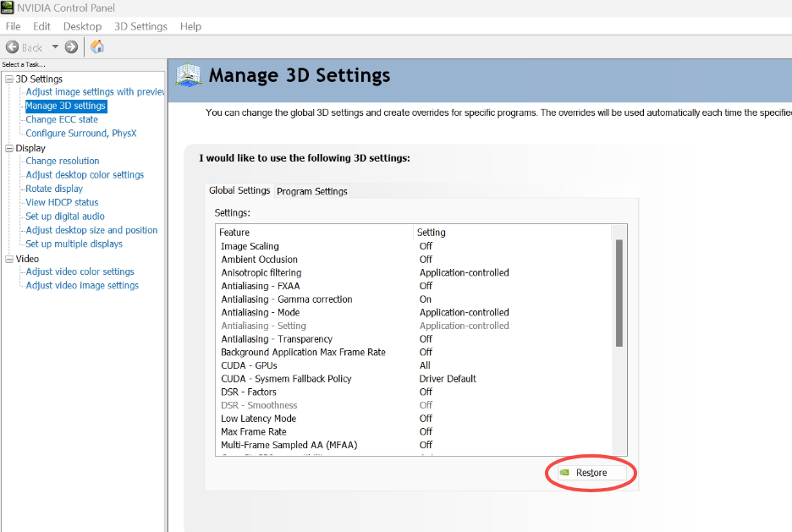This screenshot has width=792, height=532.
Task: Open the Edit menu
Action: 41,26
